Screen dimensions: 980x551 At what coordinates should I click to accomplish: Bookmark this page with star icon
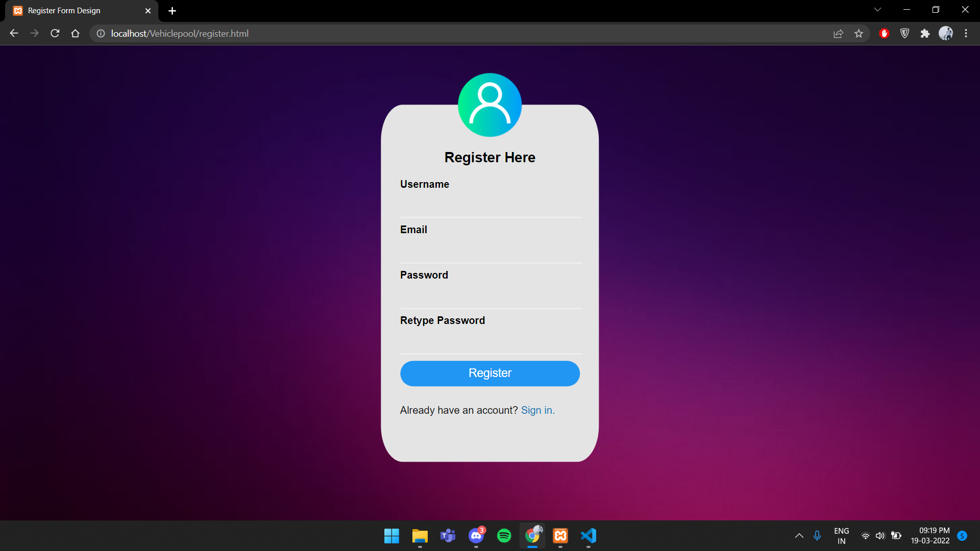pos(859,34)
